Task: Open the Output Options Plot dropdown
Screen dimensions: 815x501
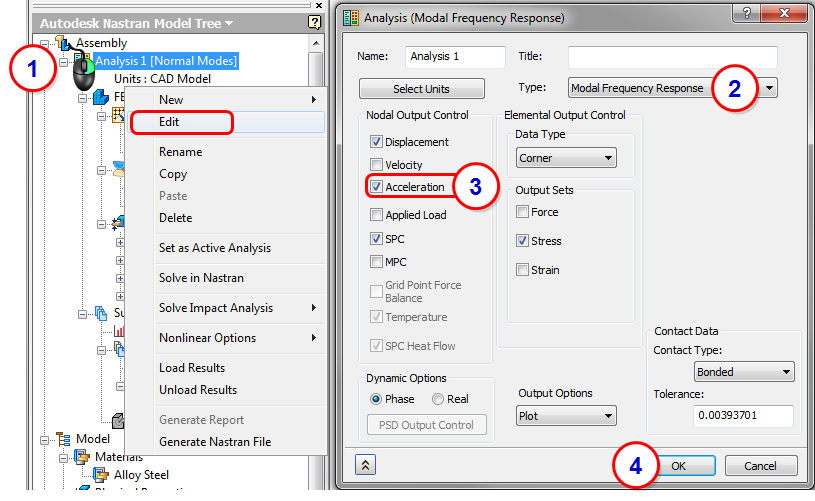Action: 566,416
